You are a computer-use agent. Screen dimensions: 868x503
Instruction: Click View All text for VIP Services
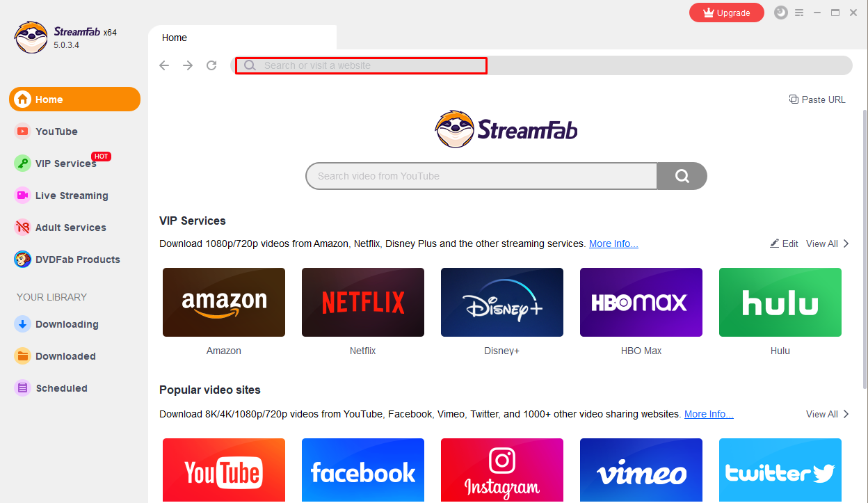click(822, 243)
